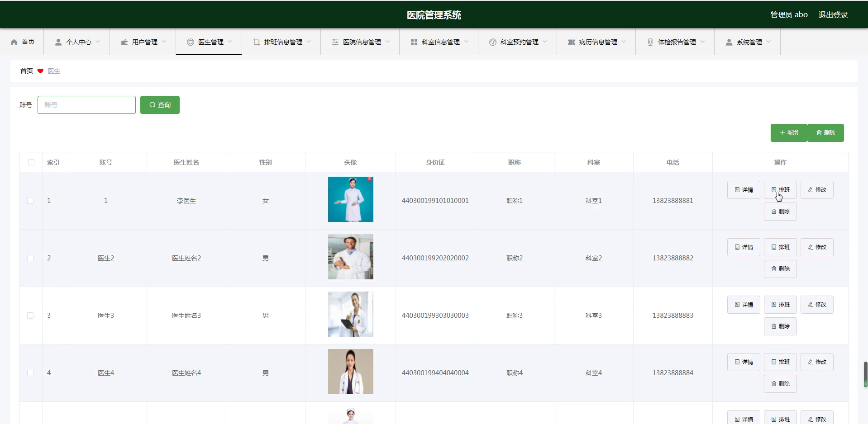Click the schedule icon in 医生2's 排班 button
The width and height of the screenshot is (868, 424).
pos(774,247)
